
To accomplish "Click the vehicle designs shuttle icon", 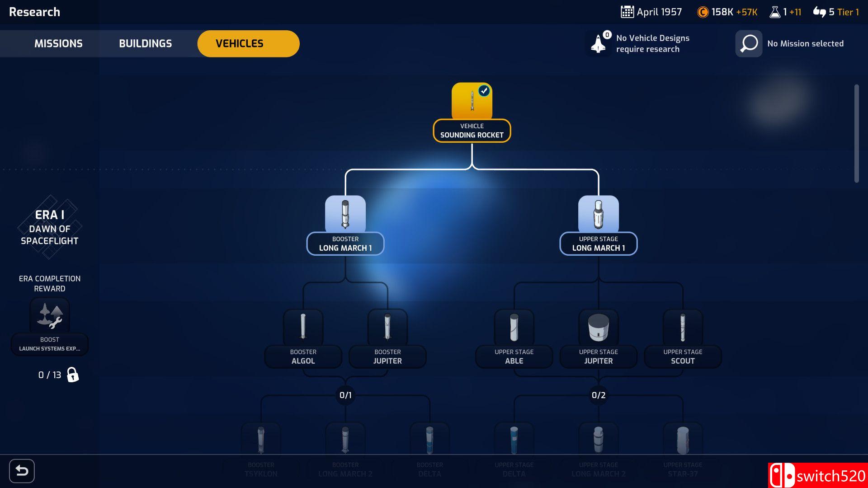I will 599,44.
